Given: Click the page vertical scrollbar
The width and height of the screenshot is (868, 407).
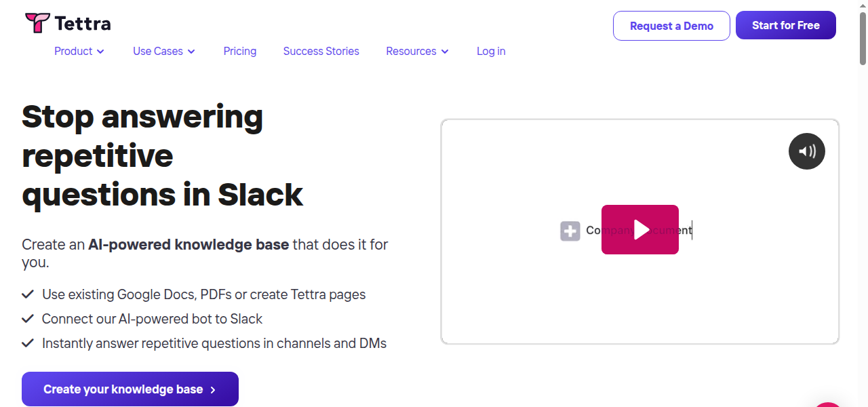Looking at the screenshot, I should pos(863,41).
